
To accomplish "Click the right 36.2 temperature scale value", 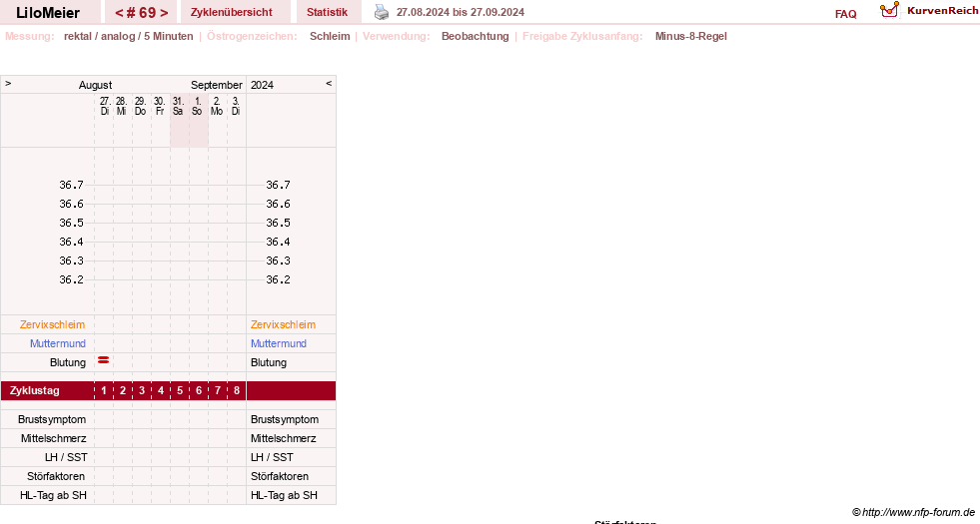I will [278, 279].
